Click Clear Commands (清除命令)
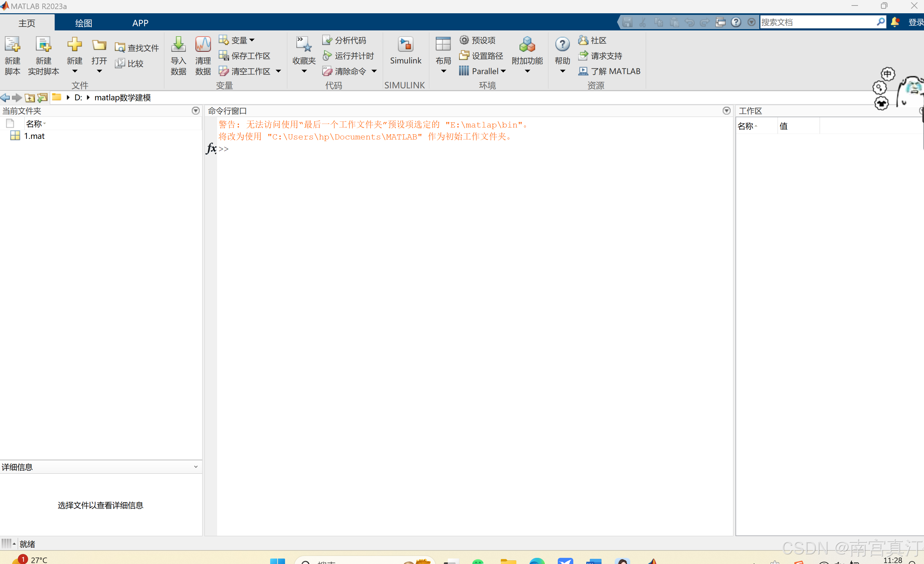The width and height of the screenshot is (924, 564). coord(344,71)
